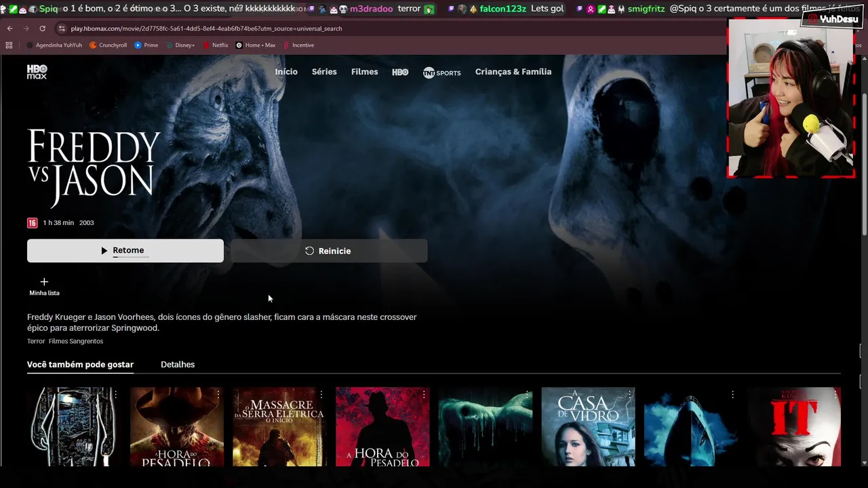868x488 pixels.
Task: Open options on the green hand poster
Action: 527,394
